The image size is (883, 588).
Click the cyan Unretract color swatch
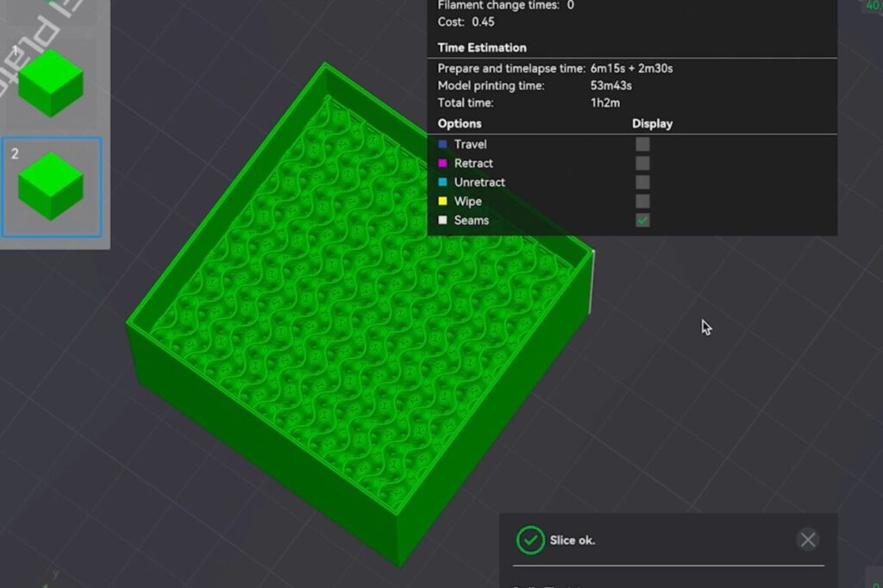pyautogui.click(x=443, y=183)
